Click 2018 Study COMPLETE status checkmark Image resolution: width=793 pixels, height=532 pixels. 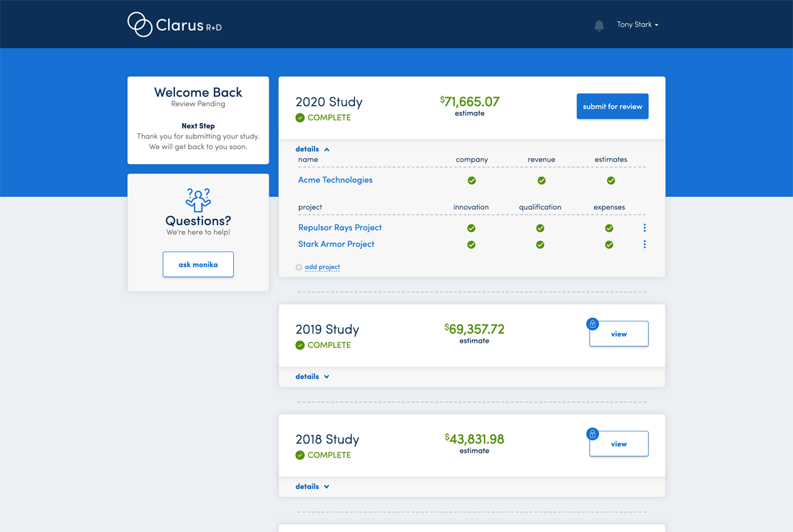pyautogui.click(x=300, y=455)
